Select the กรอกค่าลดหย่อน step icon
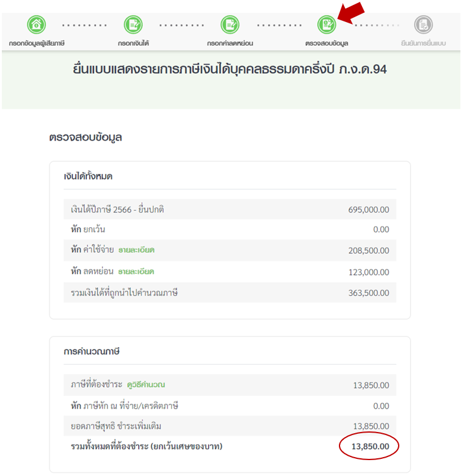 (x=230, y=24)
